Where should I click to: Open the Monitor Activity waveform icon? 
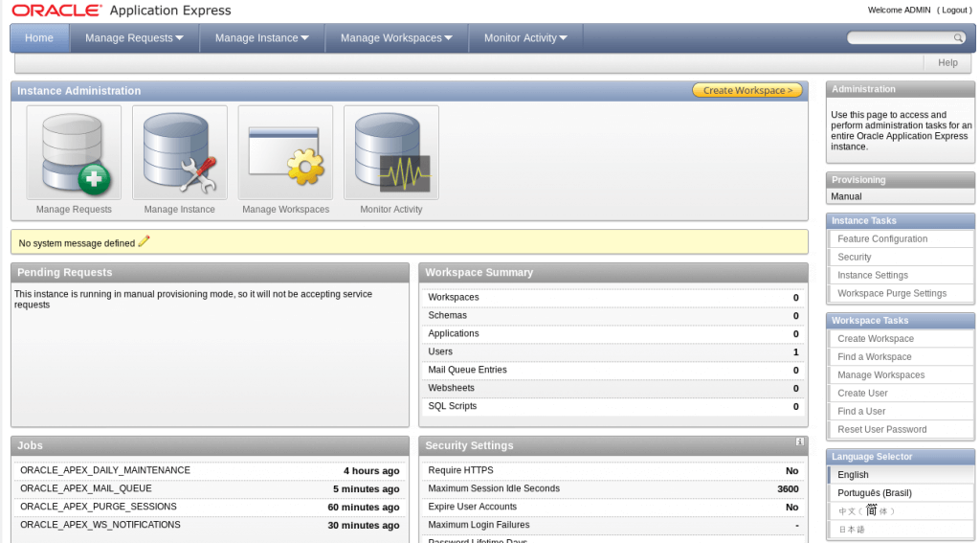tap(391, 152)
